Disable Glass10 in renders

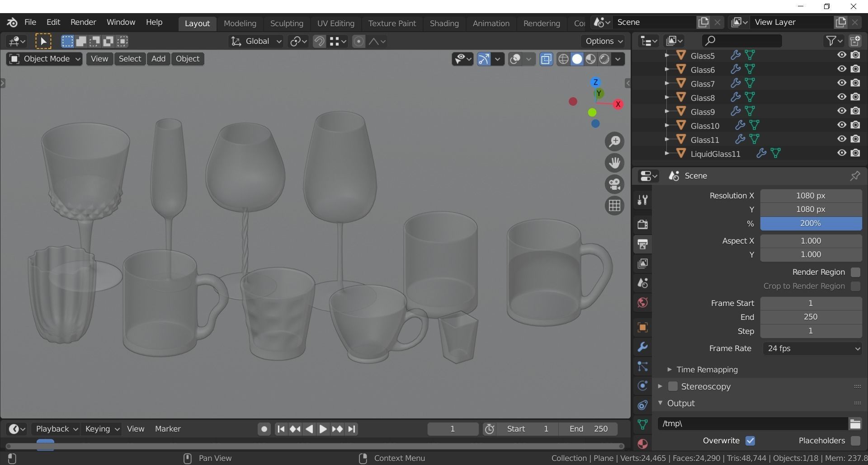pyautogui.click(x=855, y=125)
